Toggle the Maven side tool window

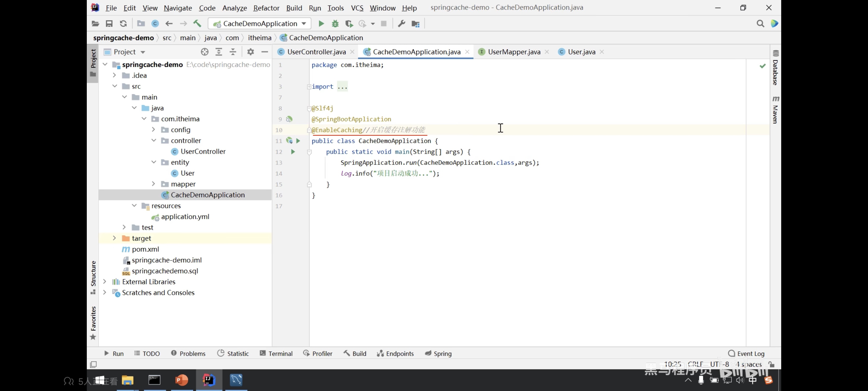point(775,110)
